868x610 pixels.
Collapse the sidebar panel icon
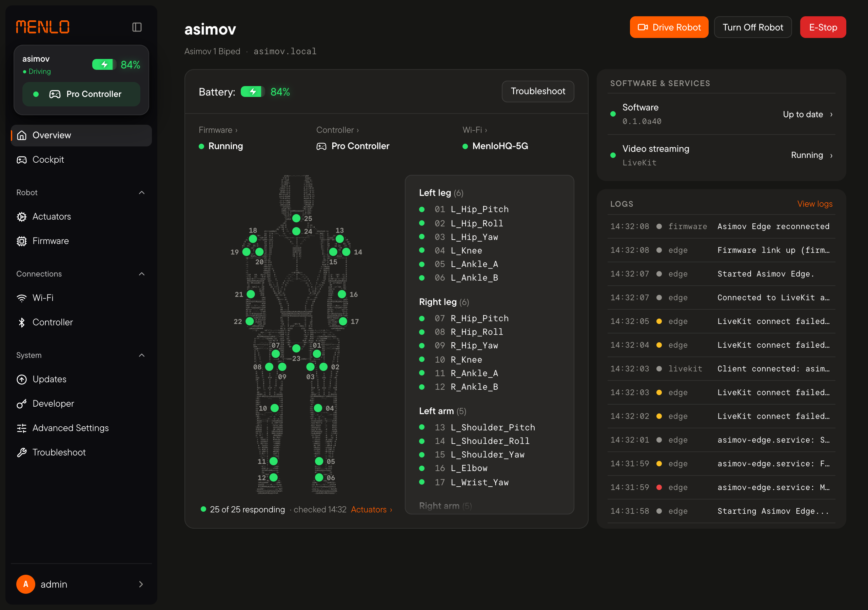point(137,27)
